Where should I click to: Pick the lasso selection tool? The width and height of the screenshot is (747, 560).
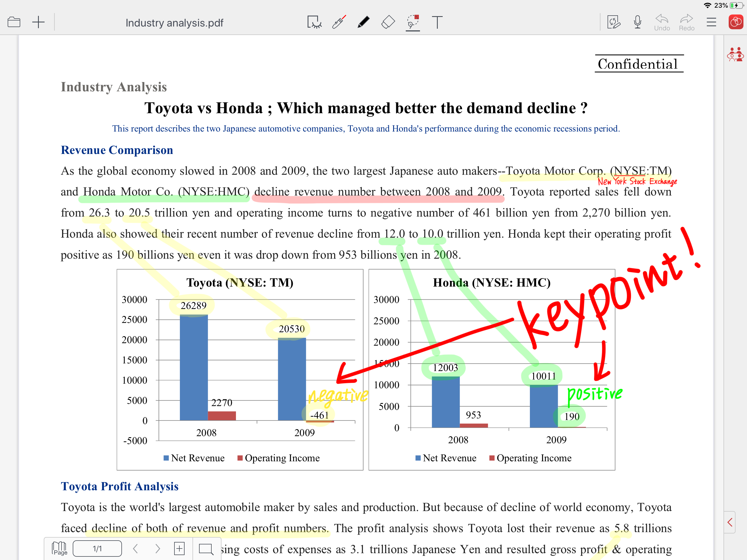[413, 22]
